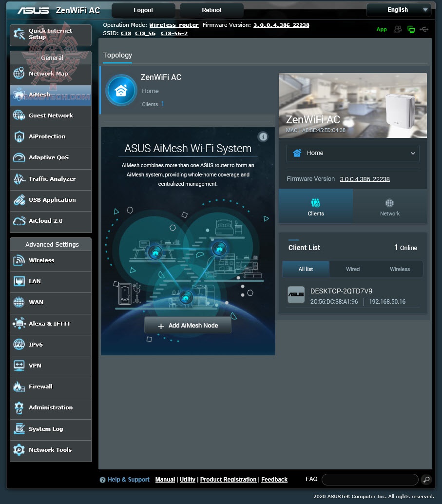Open Alexa & IFTTT settings

(51, 324)
